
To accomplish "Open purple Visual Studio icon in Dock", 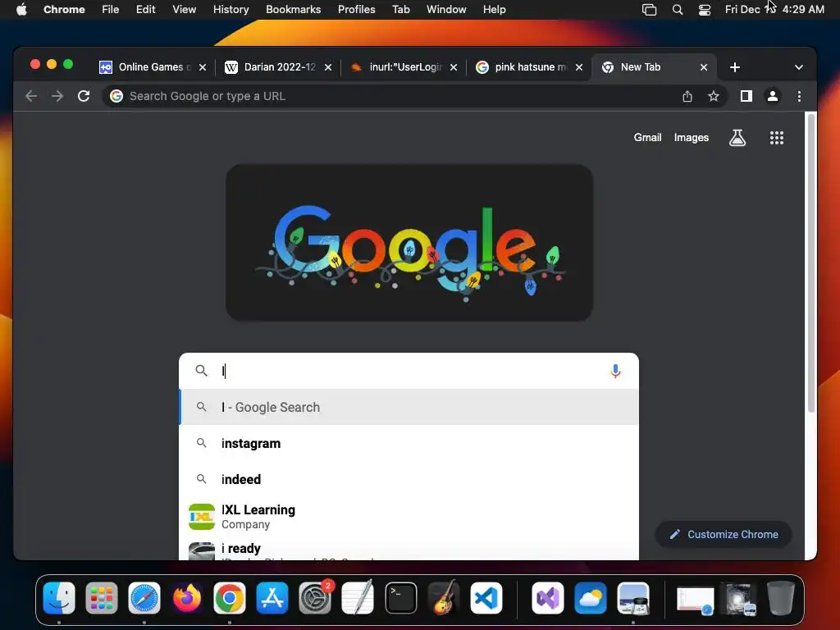I will coord(547,597).
